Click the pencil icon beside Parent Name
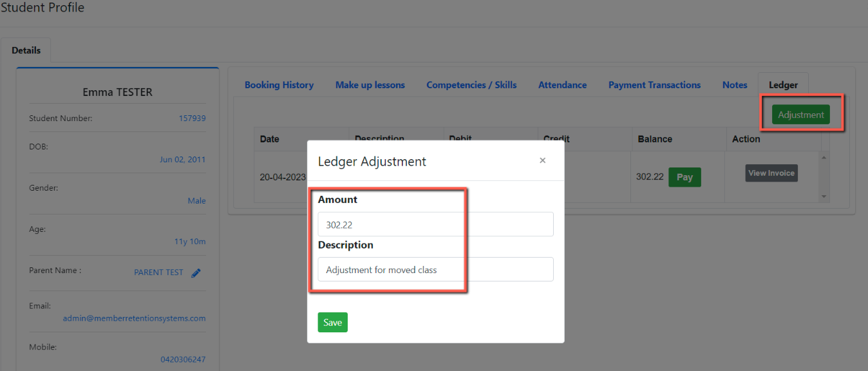 pyautogui.click(x=196, y=273)
